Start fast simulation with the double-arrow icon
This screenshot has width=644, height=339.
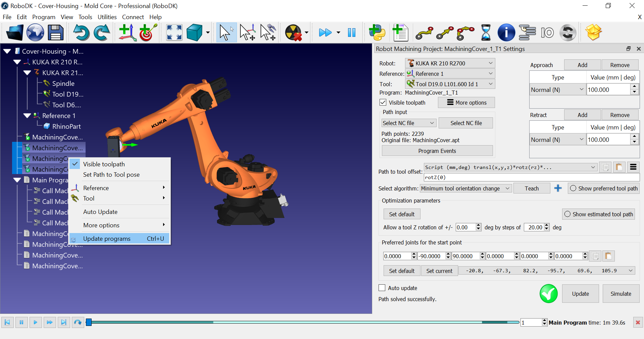pyautogui.click(x=325, y=33)
